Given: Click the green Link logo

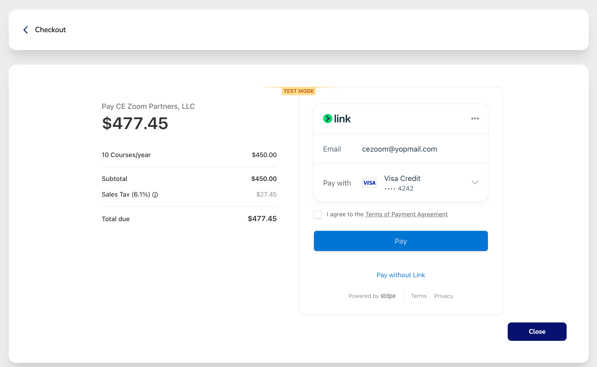Looking at the screenshot, I should point(337,119).
